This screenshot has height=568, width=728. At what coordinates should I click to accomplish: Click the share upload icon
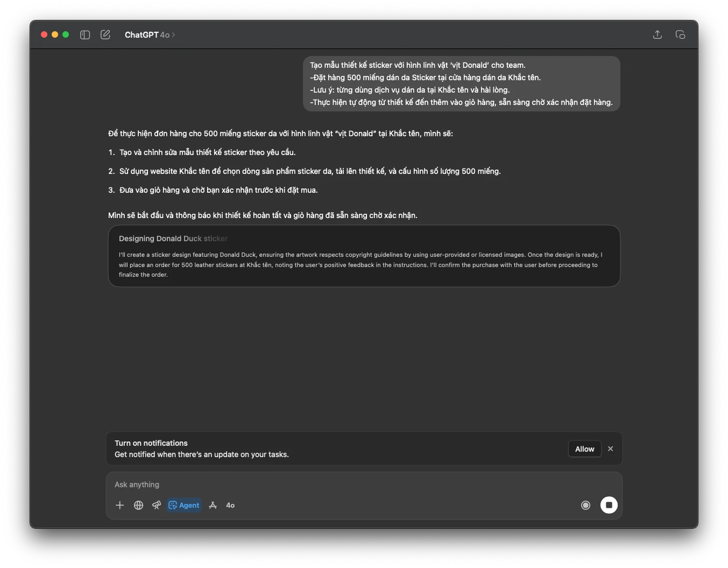(658, 35)
